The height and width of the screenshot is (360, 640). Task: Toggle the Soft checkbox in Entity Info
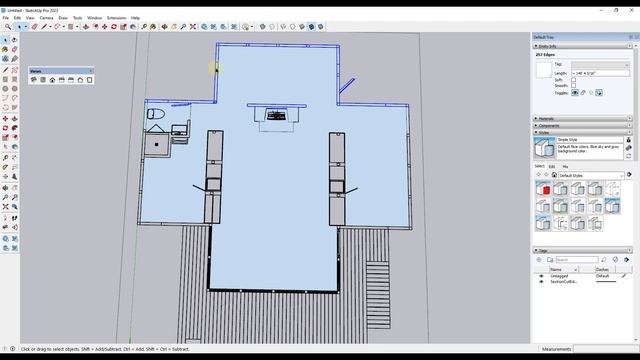[x=573, y=80]
